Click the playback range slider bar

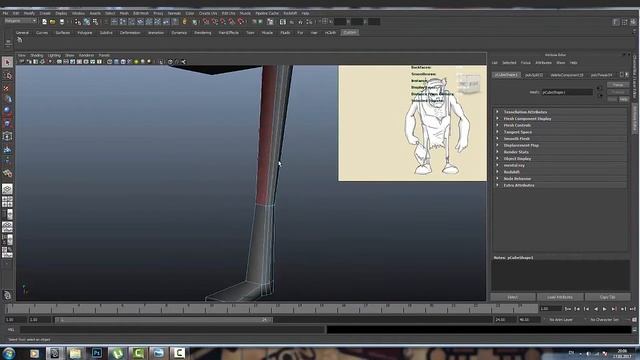pos(164,320)
